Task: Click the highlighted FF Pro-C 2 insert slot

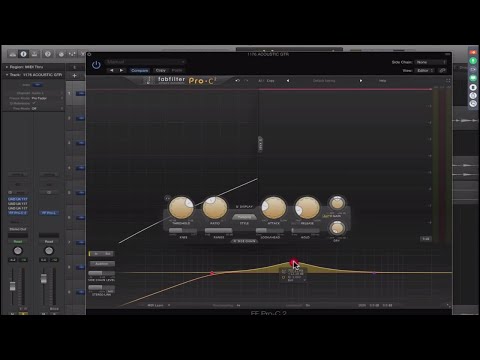Action: click(x=18, y=213)
